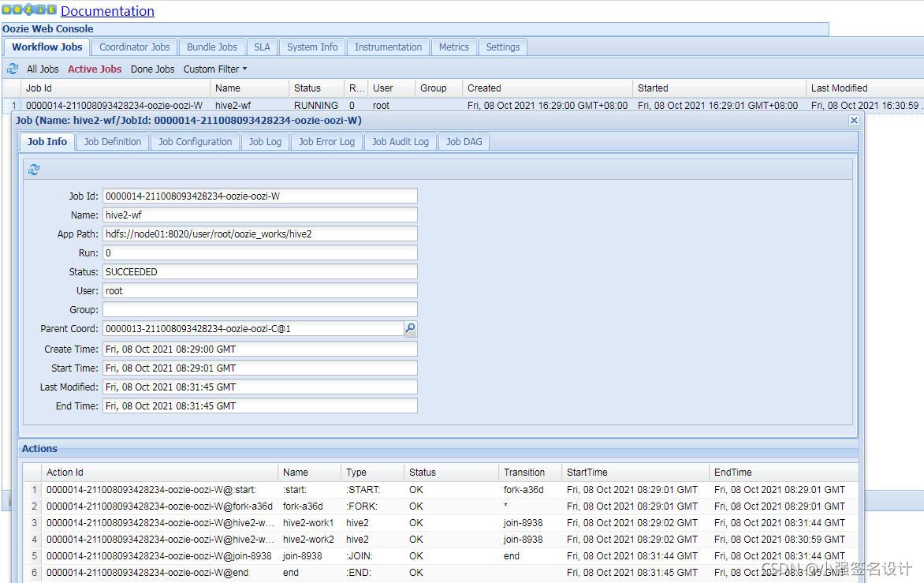Click the Create Time field

260,349
